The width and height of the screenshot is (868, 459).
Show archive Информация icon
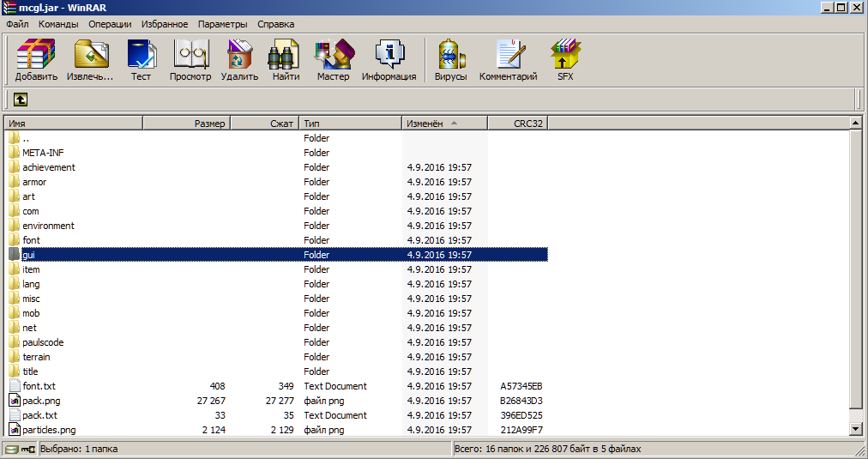[x=389, y=60]
